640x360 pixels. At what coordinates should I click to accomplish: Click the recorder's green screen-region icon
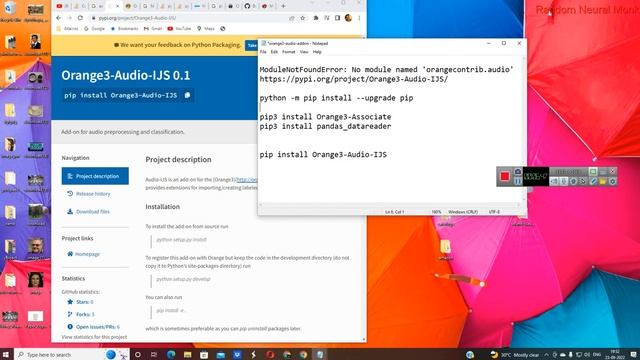pyautogui.click(x=593, y=171)
